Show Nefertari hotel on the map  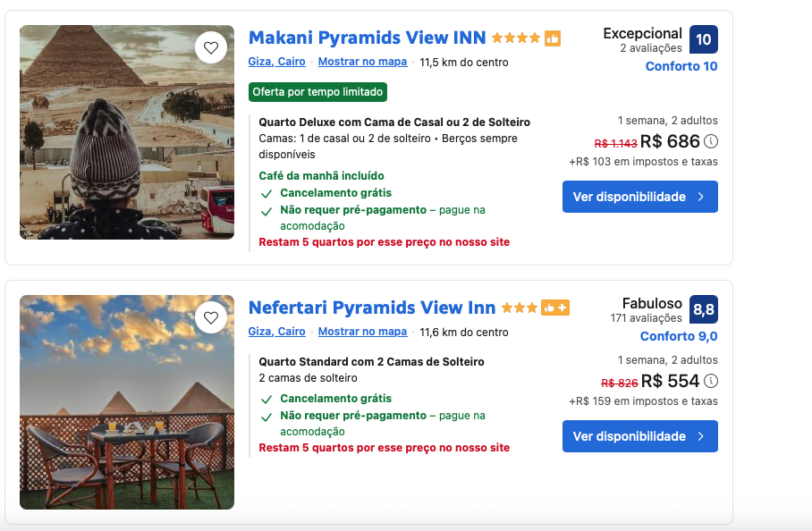[x=362, y=332]
